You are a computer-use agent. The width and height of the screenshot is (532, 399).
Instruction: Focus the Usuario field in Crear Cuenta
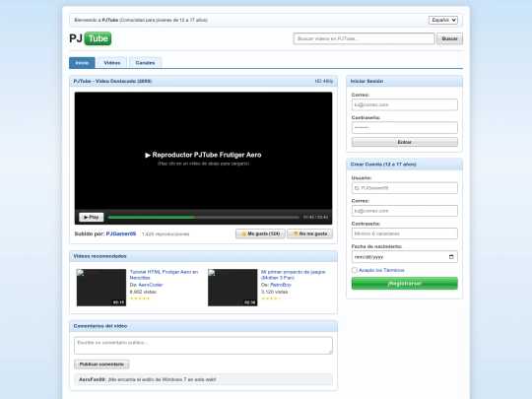(x=405, y=188)
